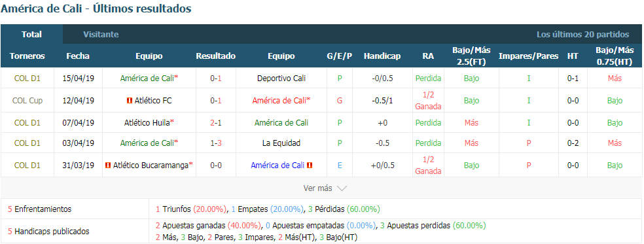
Task: Open the Deportivo Cali team link
Action: (x=281, y=78)
